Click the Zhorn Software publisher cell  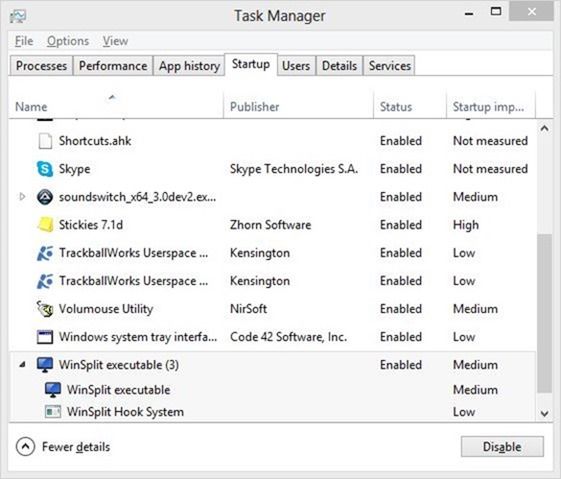(270, 225)
